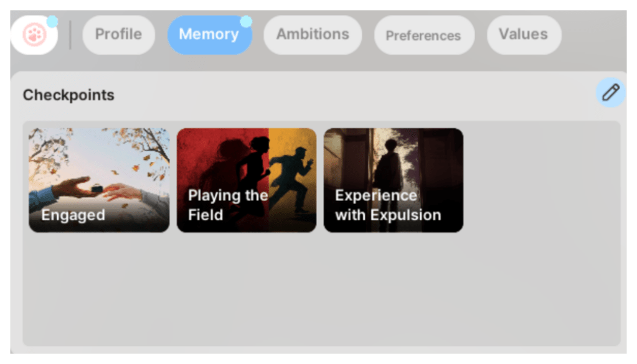This screenshot has height=364, width=637.
Task: Select the Playing the Field checkpoint card
Action: point(247,180)
